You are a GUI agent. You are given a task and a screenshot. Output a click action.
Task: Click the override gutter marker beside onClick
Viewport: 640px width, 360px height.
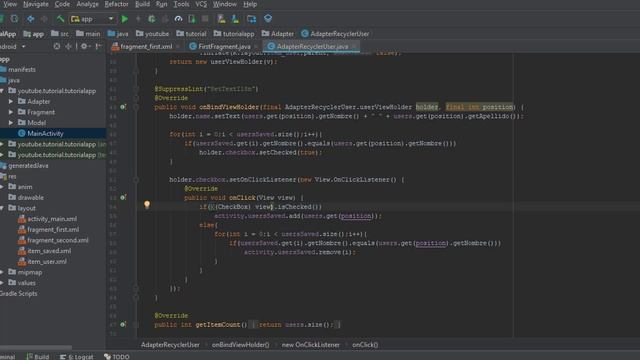[123, 198]
